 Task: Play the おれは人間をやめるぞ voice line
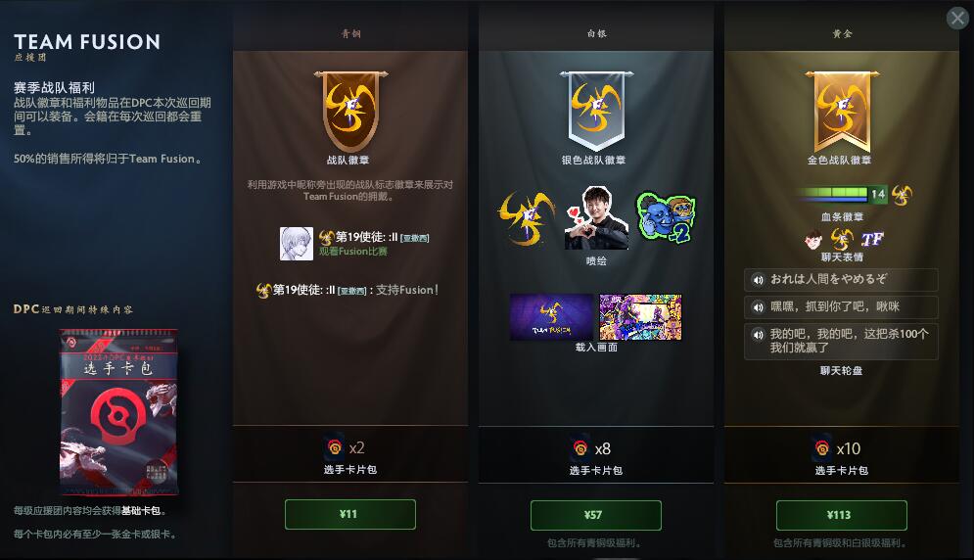[841, 280]
